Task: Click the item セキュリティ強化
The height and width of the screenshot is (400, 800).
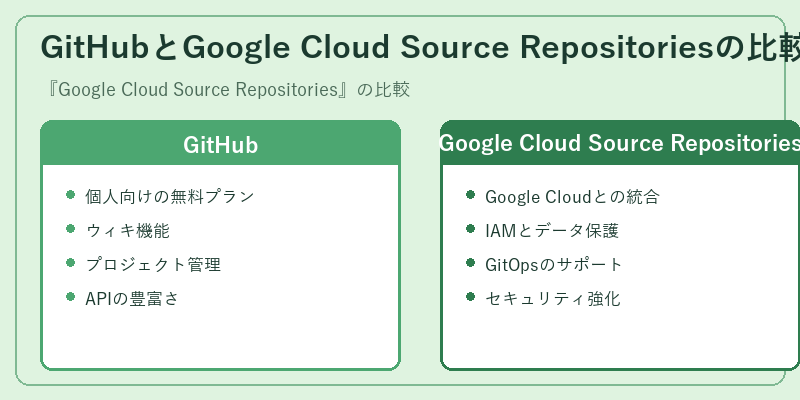Action: coord(553,298)
